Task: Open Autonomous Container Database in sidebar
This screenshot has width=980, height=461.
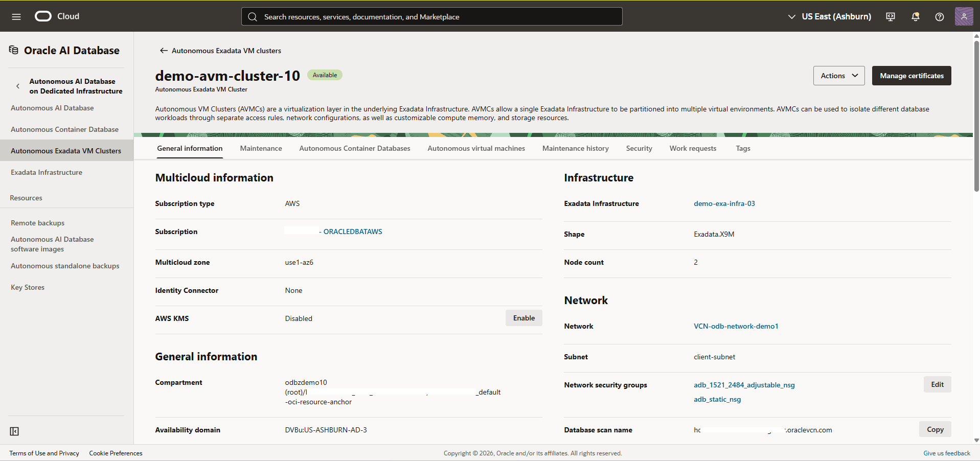Action: [64, 129]
